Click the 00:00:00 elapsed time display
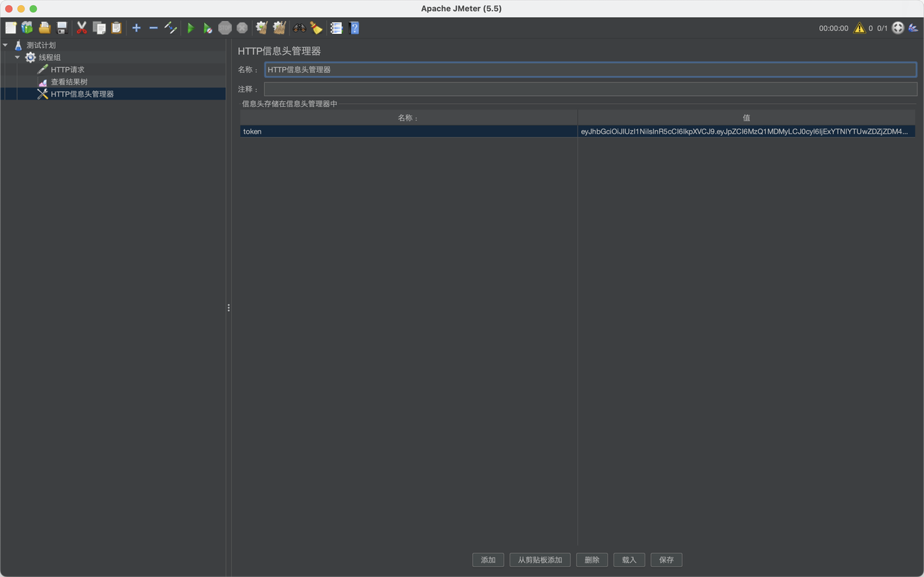Viewport: 924px width, 577px height. point(834,28)
